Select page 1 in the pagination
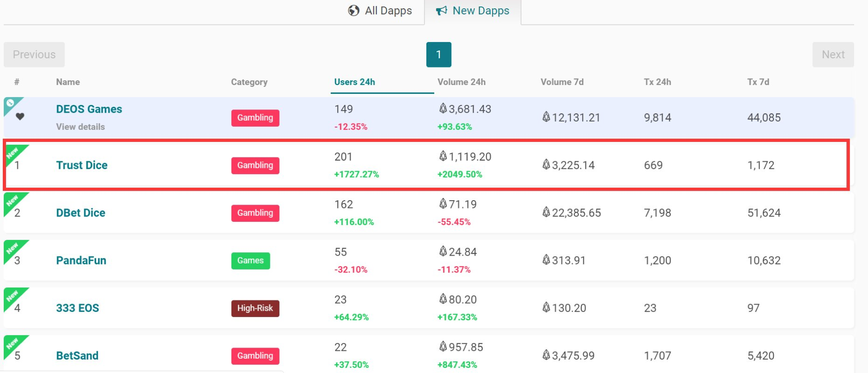This screenshot has width=868, height=373. click(x=439, y=55)
